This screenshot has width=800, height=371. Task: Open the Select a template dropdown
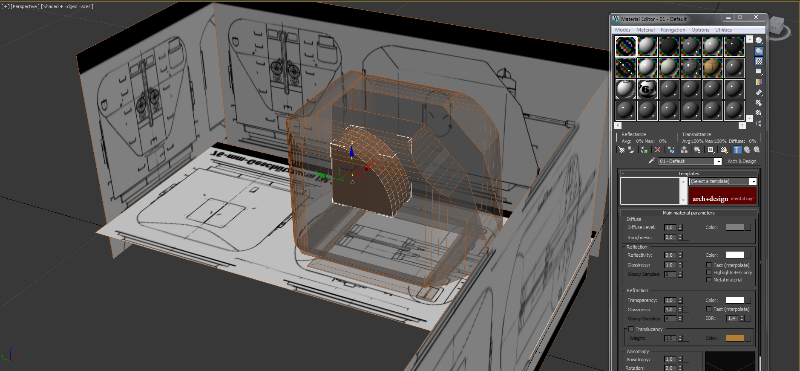723,181
